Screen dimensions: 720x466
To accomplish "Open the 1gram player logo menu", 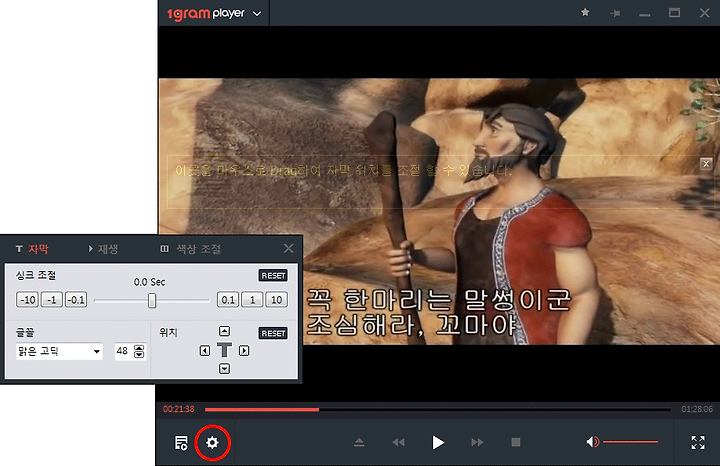I will click(x=214, y=13).
